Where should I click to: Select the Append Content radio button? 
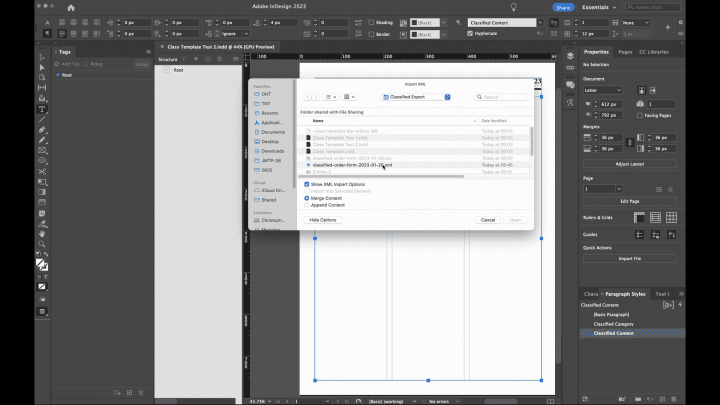(x=307, y=205)
